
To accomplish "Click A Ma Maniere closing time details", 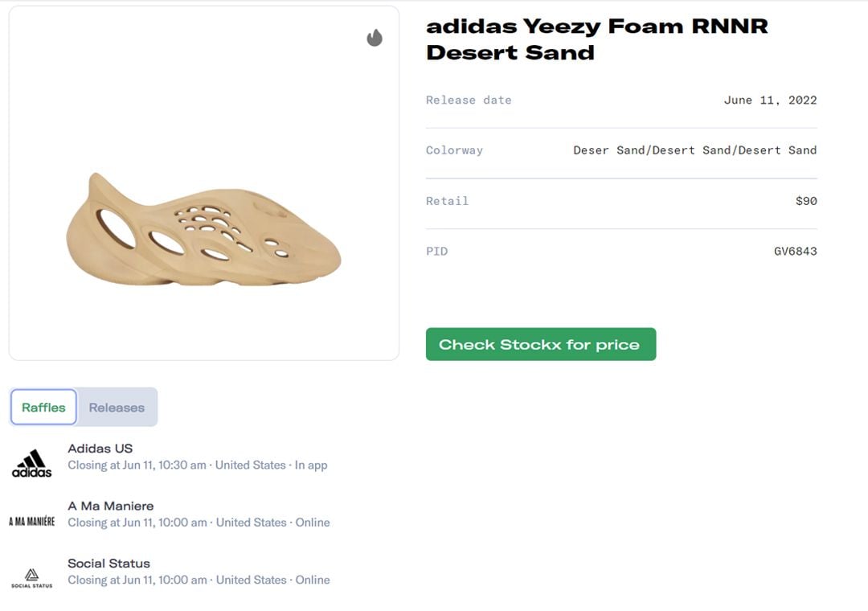I will [199, 522].
